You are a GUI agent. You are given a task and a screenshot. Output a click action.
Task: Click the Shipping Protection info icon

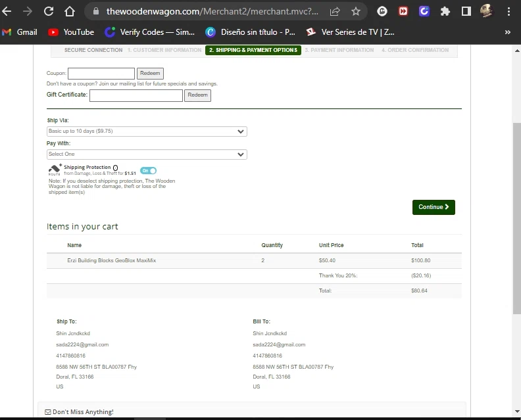tap(116, 168)
